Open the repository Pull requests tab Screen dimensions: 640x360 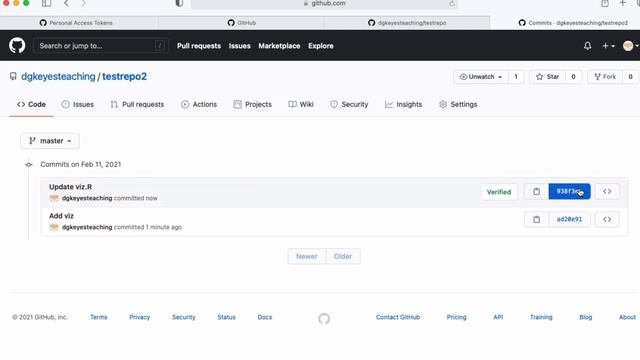pyautogui.click(x=137, y=104)
